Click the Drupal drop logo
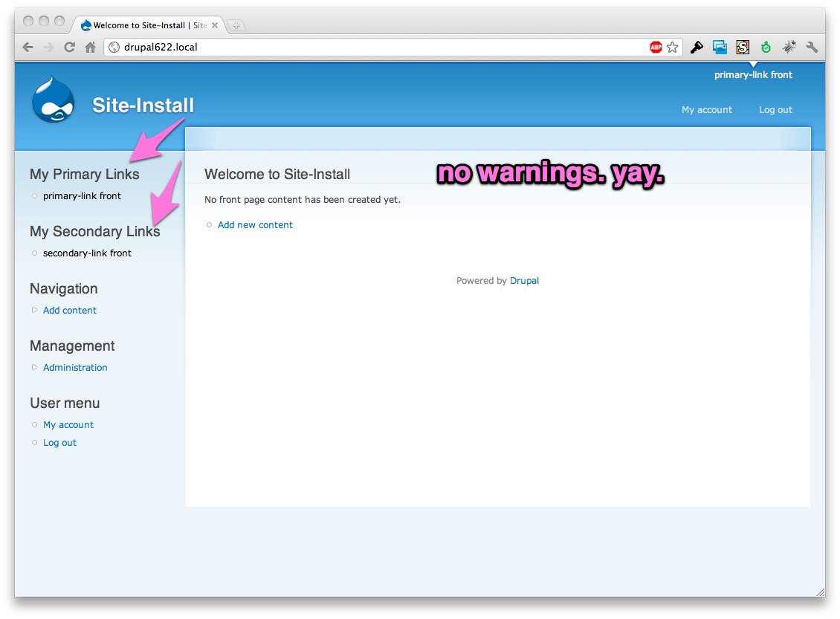This screenshot has width=840, height=619. point(53,100)
